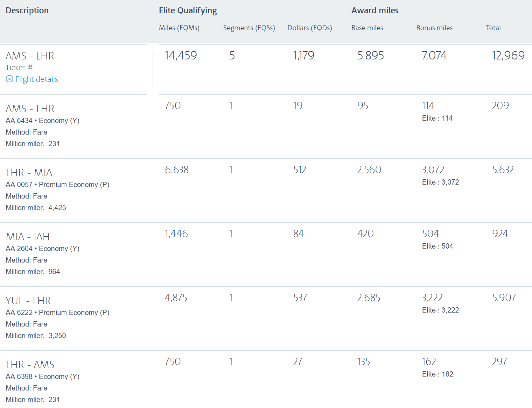532x408 pixels.
Task: Click the Description column header
Action: pos(27,10)
